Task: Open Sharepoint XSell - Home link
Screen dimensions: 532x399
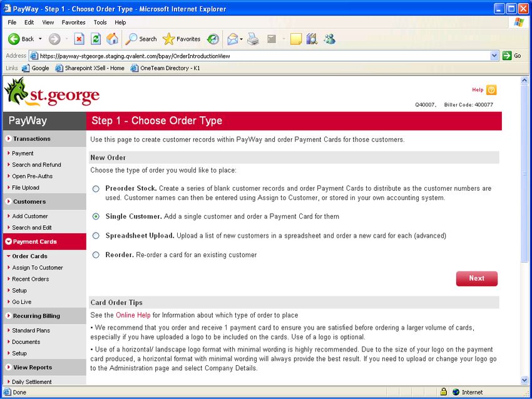Action: point(90,68)
